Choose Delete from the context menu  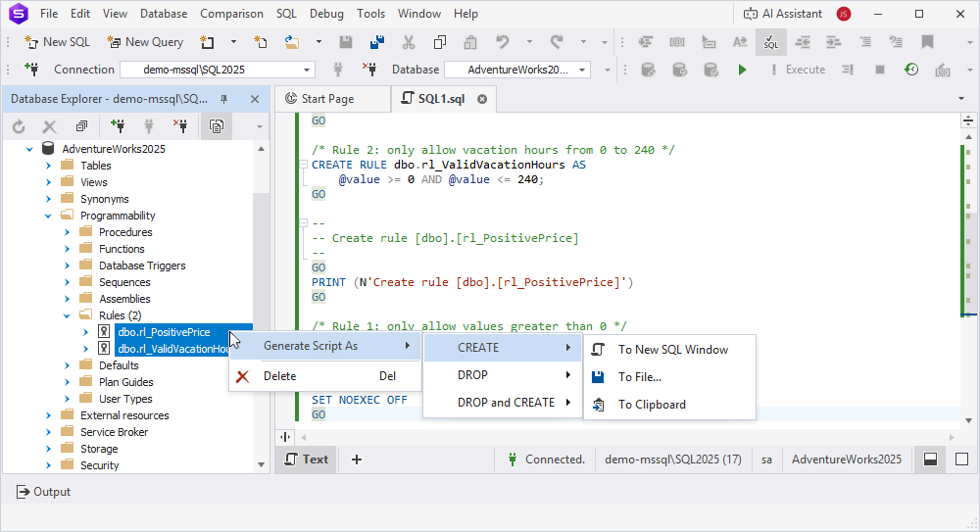(x=325, y=375)
